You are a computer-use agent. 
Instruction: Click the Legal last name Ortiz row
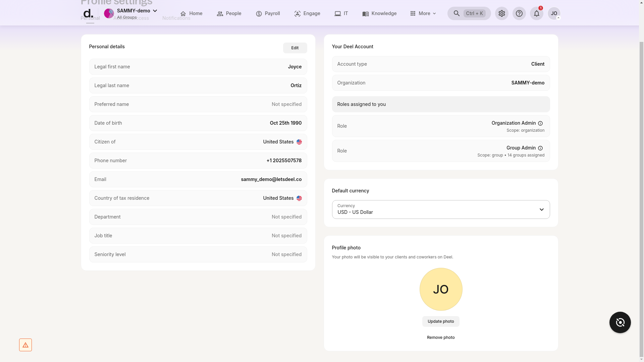[x=198, y=85]
